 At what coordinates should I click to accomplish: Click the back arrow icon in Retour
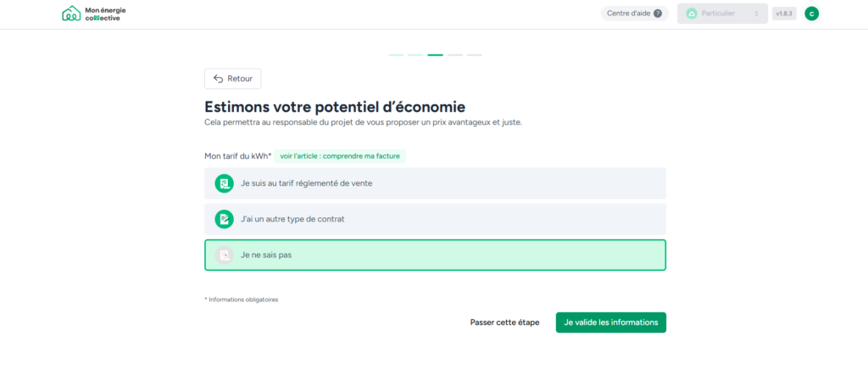coord(218,79)
